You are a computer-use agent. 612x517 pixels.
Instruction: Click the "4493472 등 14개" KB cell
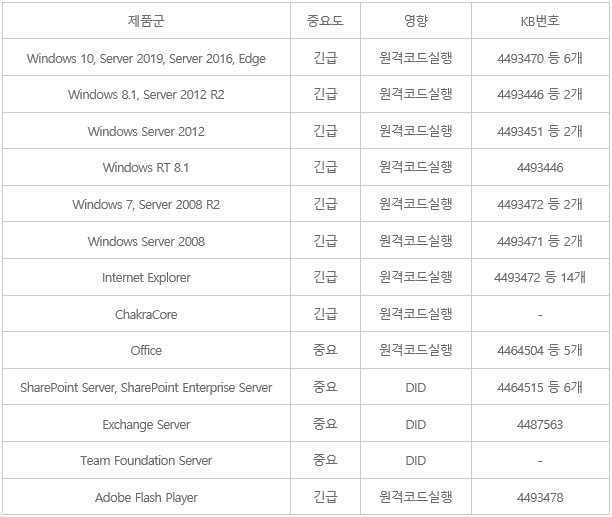coord(539,277)
